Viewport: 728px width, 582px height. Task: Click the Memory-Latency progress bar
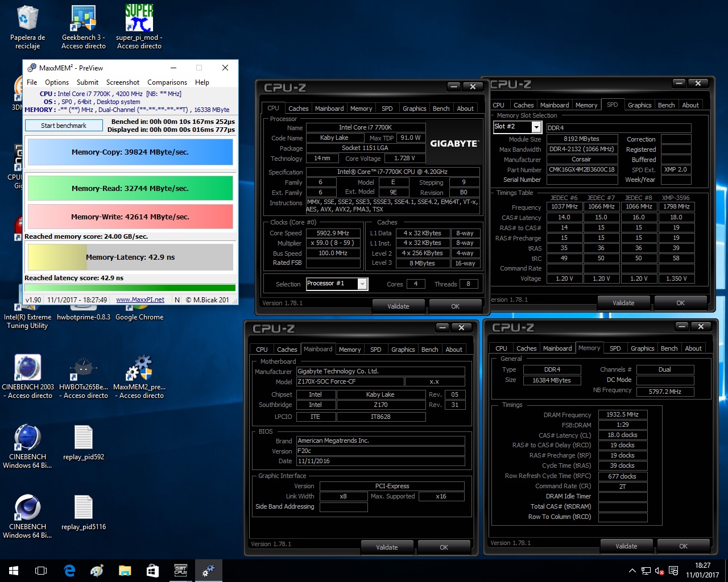pos(130,257)
